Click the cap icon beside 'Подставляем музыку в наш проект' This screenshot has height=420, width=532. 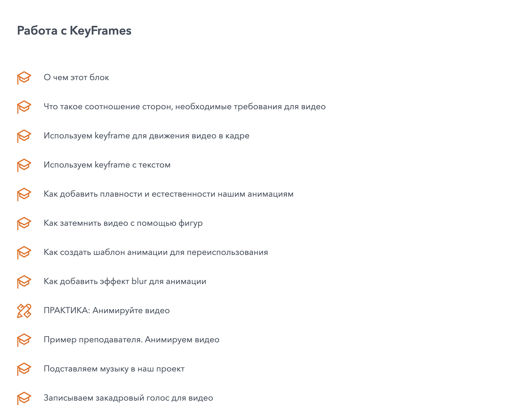point(24,369)
